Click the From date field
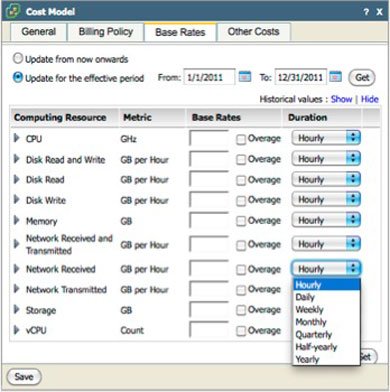Viewport: 390px width, 392px height. click(209, 77)
